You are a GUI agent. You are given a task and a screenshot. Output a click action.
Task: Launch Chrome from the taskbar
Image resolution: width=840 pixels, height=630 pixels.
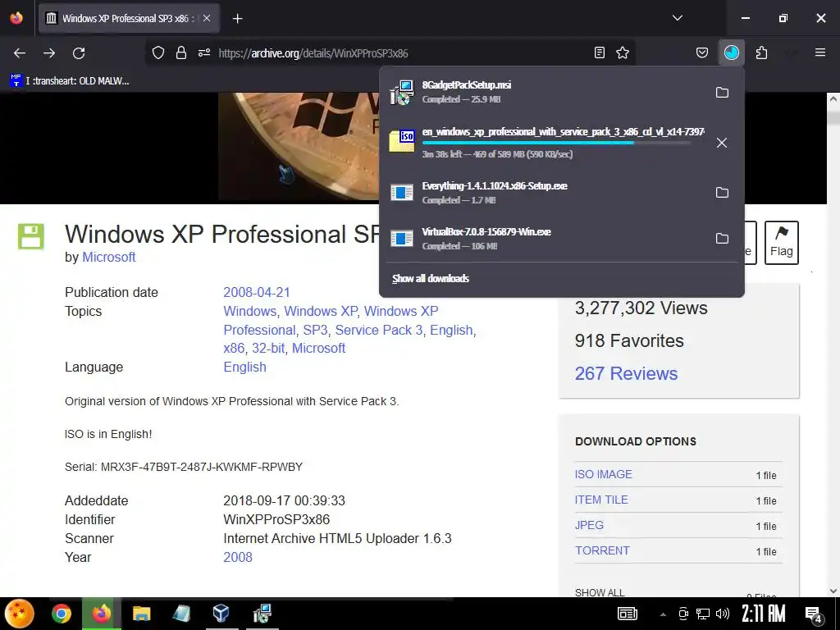(62, 614)
